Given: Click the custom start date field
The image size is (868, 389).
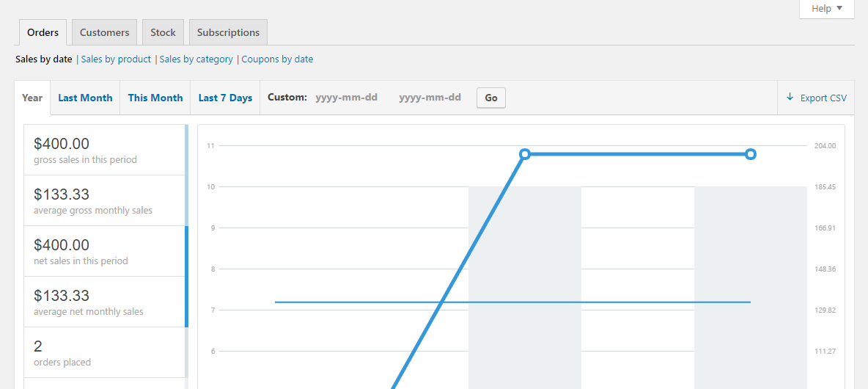Looking at the screenshot, I should 347,98.
